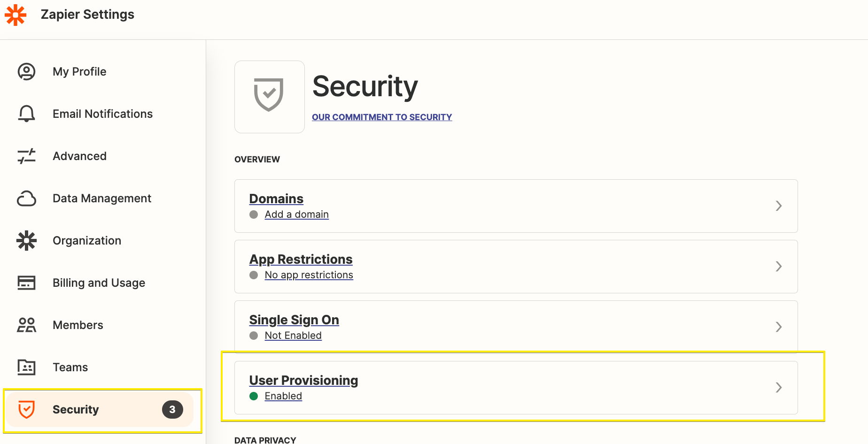Screen dimensions: 868x444
Task: Open User Provisioning chevron arrow
Action: coord(778,387)
